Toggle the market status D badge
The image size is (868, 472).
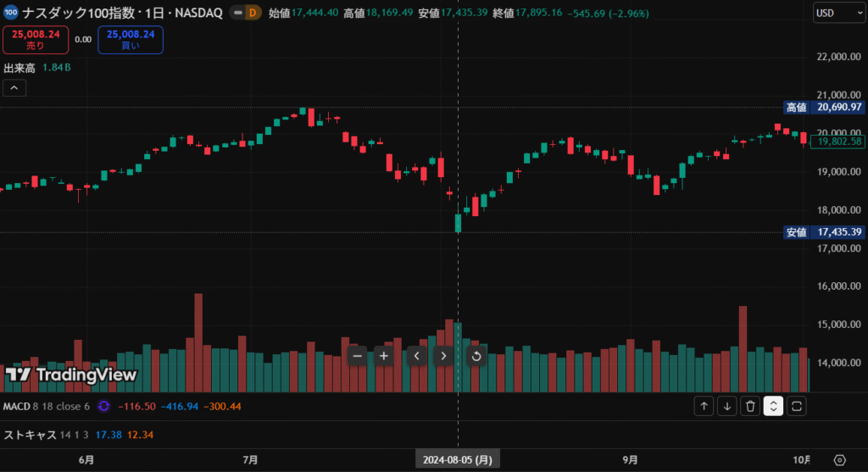click(x=253, y=13)
